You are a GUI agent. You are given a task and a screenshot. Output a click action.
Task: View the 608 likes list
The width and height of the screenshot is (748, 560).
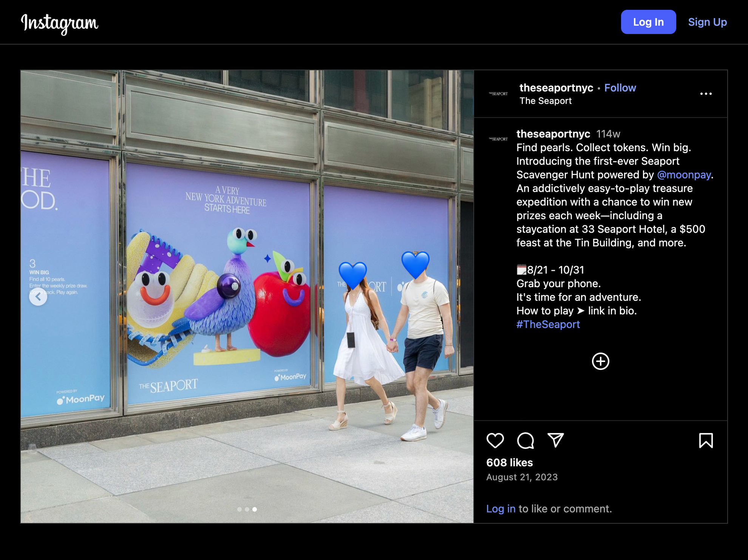pyautogui.click(x=509, y=463)
